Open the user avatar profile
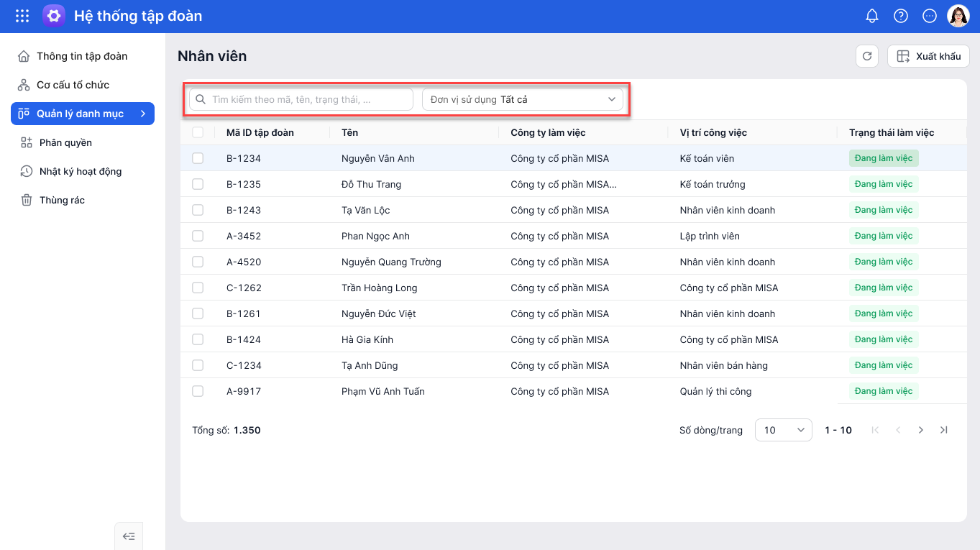The height and width of the screenshot is (550, 980). pyautogui.click(x=958, y=16)
